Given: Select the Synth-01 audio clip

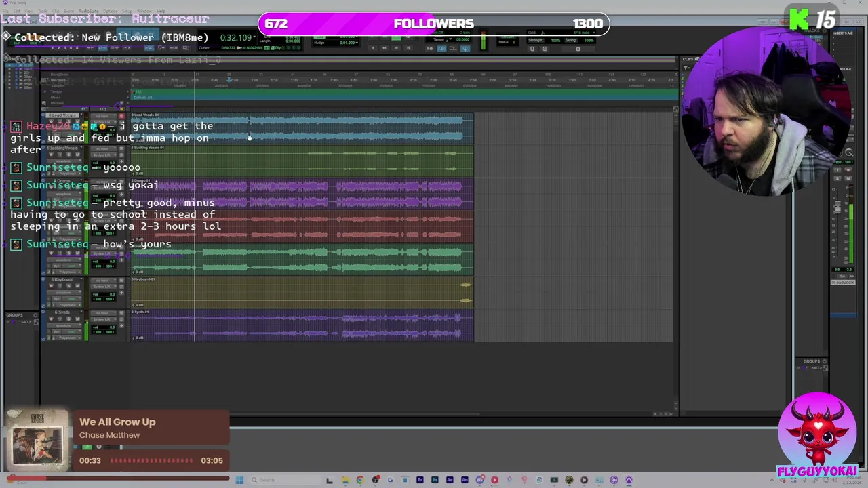Looking at the screenshot, I should click(302, 325).
